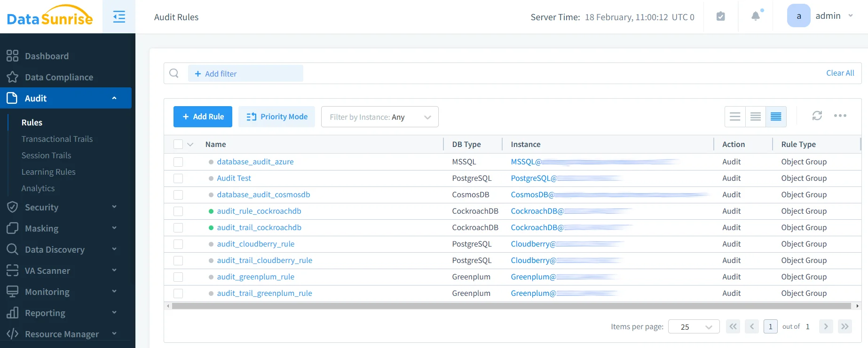The width and height of the screenshot is (868, 348).
Task: Click the Add Rule button
Action: point(203,116)
